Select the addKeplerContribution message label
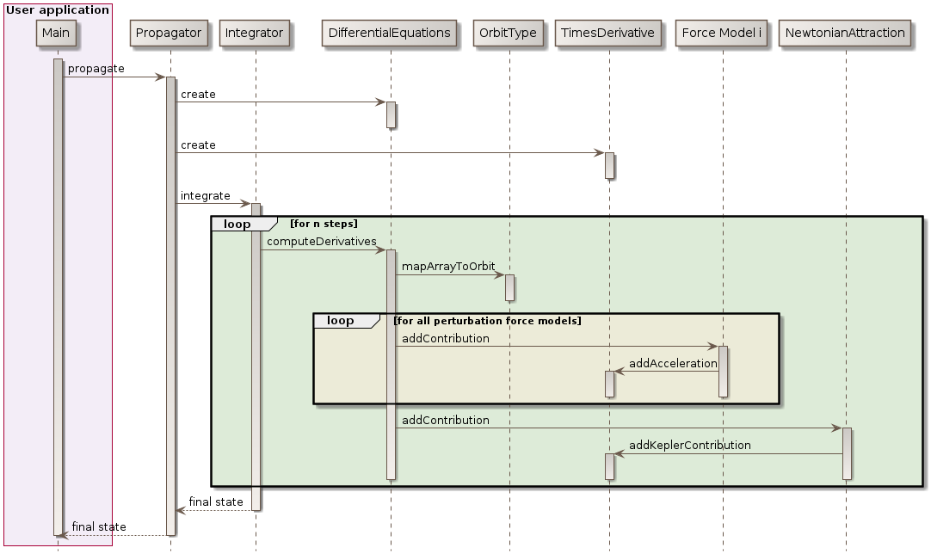Image resolution: width=931 pixels, height=560 pixels. [689, 445]
